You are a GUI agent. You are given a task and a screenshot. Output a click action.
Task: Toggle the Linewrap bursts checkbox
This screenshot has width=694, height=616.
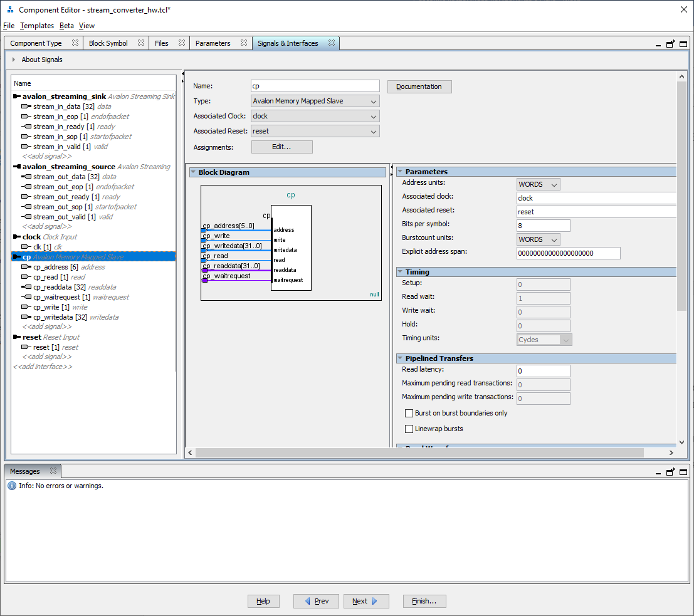coord(409,429)
